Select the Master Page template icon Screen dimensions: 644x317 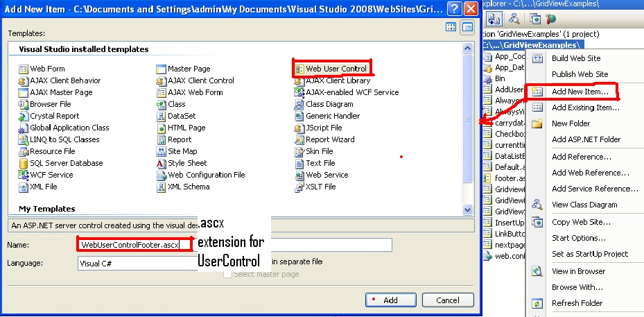point(161,69)
